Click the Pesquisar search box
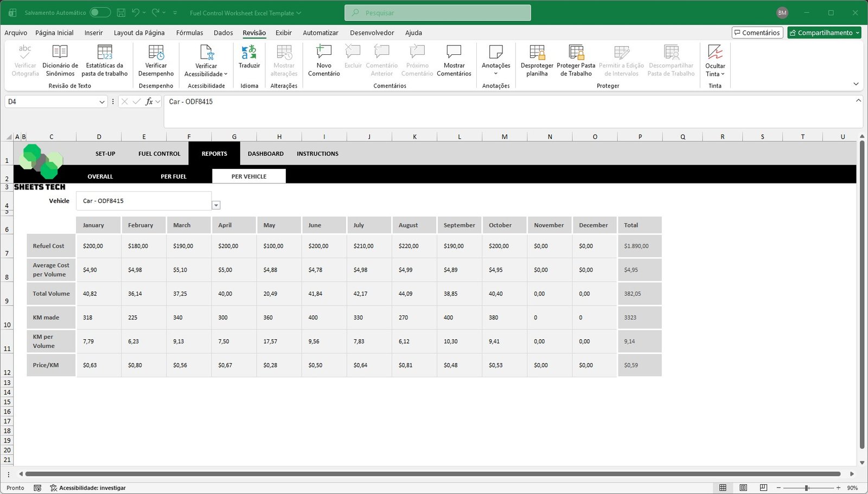The image size is (868, 494). pos(437,12)
